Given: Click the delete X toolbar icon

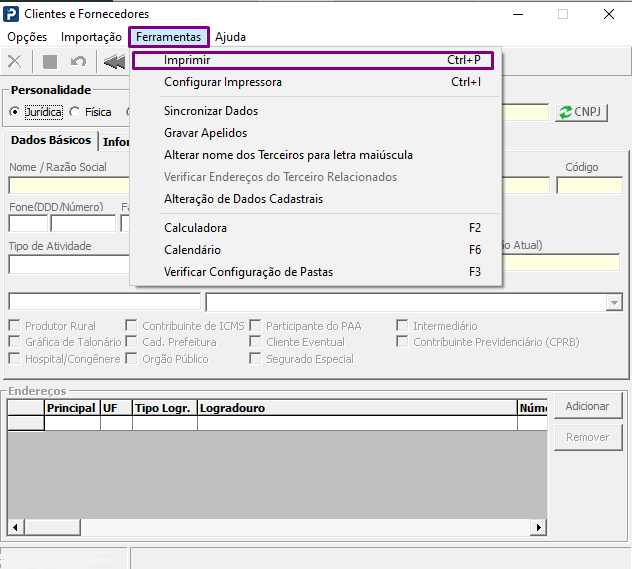Looking at the screenshot, I should coord(15,62).
